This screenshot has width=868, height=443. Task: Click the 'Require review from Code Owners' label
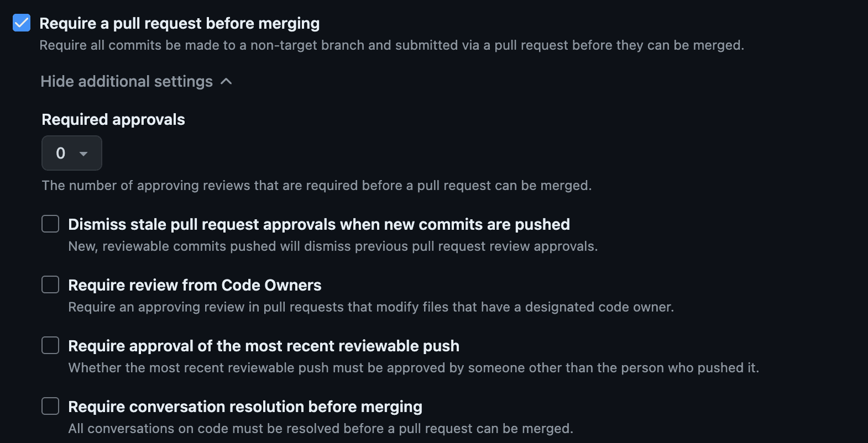[195, 285]
